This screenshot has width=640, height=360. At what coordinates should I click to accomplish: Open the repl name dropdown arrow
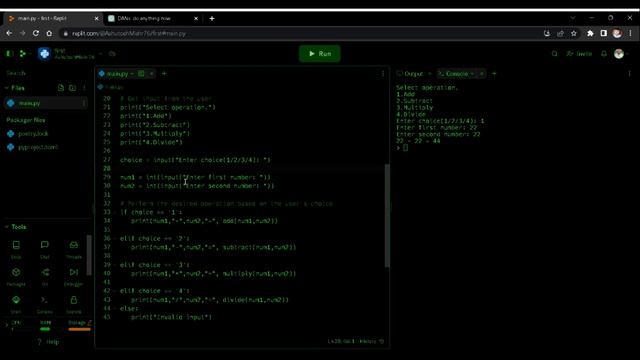tap(100, 53)
